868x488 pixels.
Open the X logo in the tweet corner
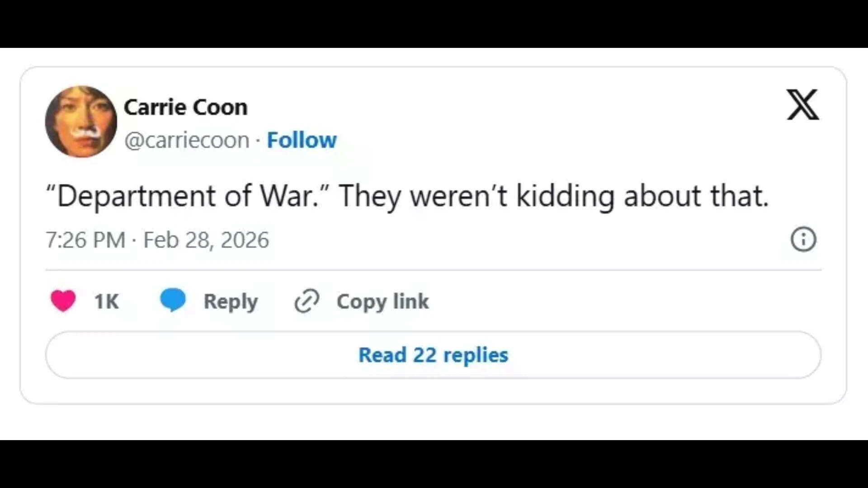802,105
